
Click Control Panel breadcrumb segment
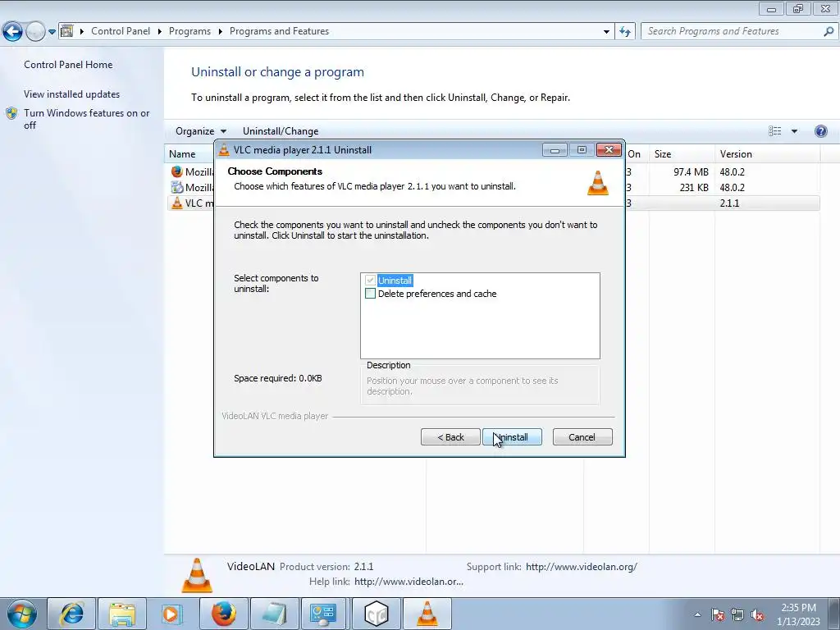coord(121,31)
